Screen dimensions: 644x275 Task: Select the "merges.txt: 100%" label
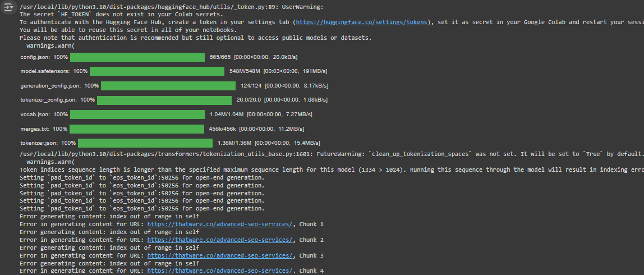pyautogui.click(x=44, y=129)
